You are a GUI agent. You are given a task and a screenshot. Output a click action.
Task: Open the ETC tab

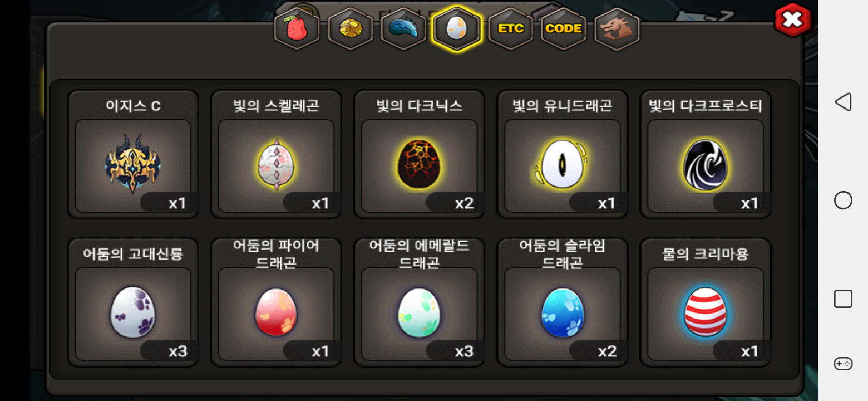coord(510,28)
